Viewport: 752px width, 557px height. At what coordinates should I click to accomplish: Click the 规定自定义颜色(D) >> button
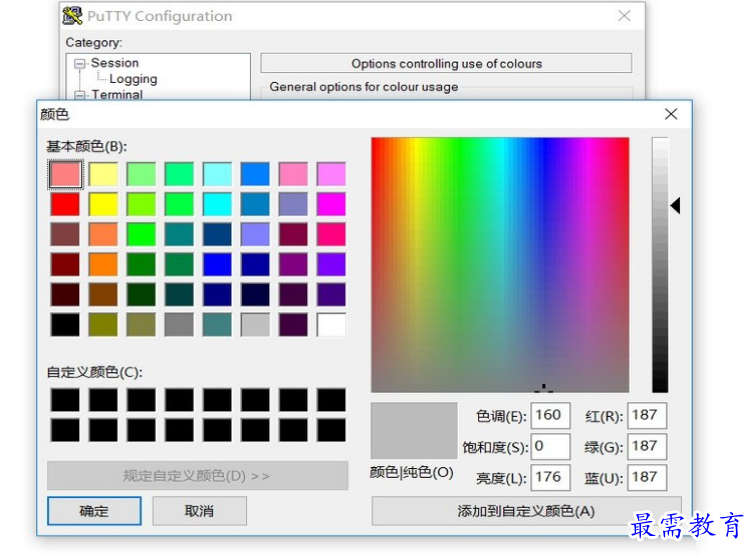point(197,476)
